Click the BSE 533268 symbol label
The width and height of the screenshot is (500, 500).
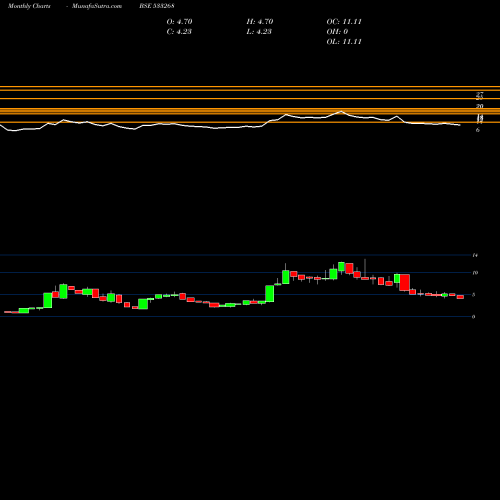157,6
